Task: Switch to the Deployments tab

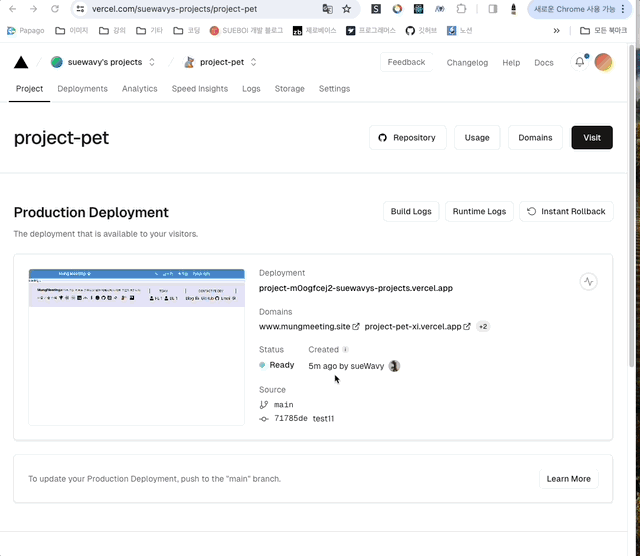Action: click(82, 89)
